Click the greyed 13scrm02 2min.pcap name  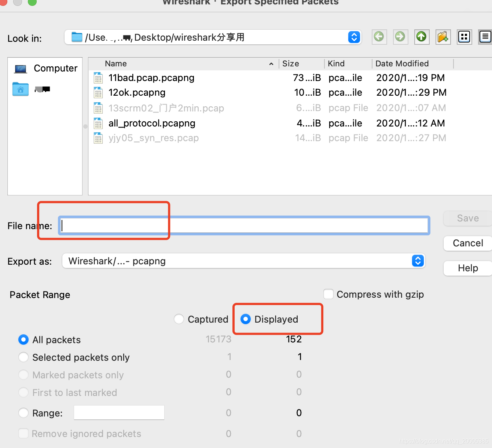click(166, 108)
